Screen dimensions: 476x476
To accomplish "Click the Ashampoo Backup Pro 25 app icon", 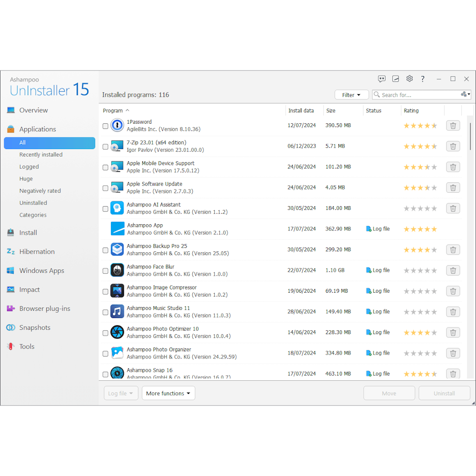I will pos(117,249).
